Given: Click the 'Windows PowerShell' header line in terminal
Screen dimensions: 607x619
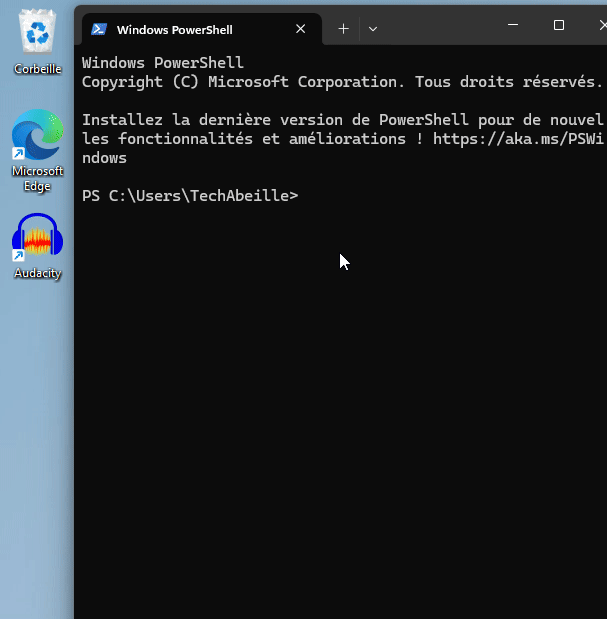Looking at the screenshot, I should [x=163, y=63].
